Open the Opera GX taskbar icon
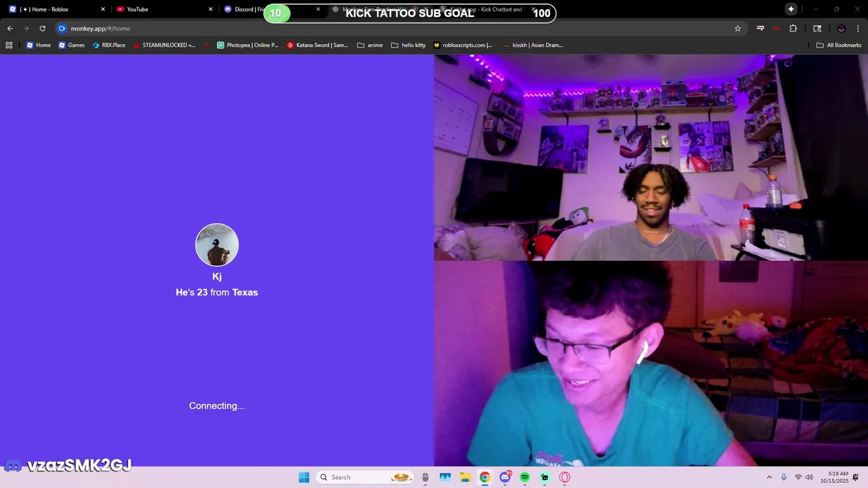The width and height of the screenshot is (868, 488). tap(565, 477)
